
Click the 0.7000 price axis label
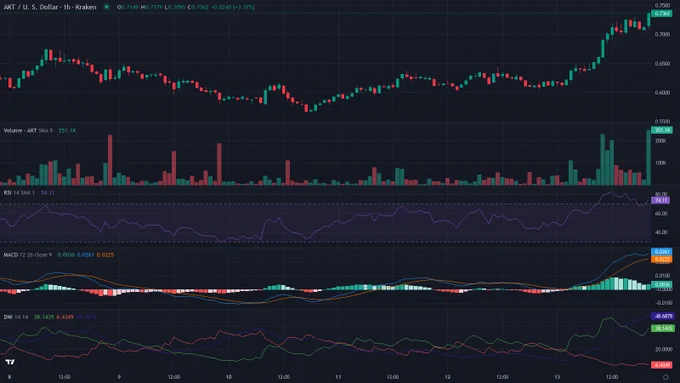[662, 34]
